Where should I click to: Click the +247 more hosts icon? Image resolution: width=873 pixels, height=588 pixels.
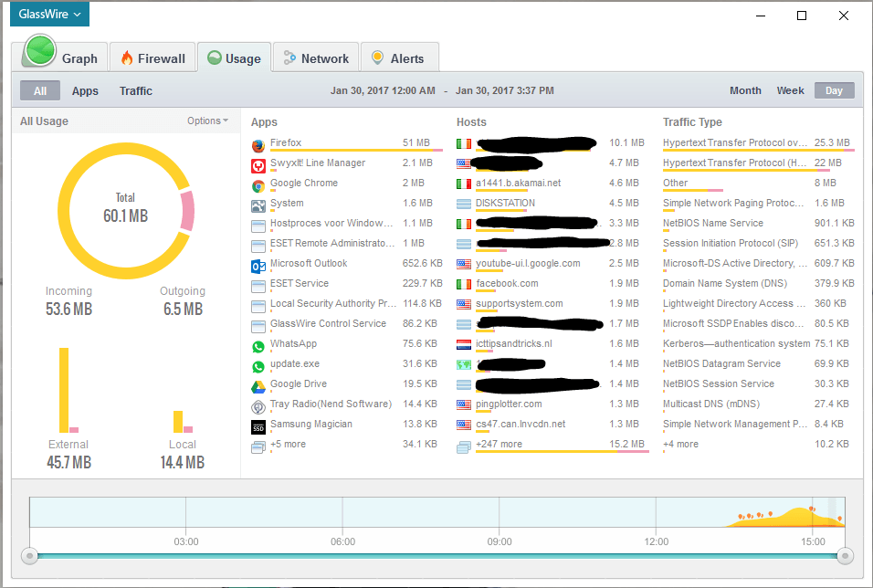click(464, 447)
